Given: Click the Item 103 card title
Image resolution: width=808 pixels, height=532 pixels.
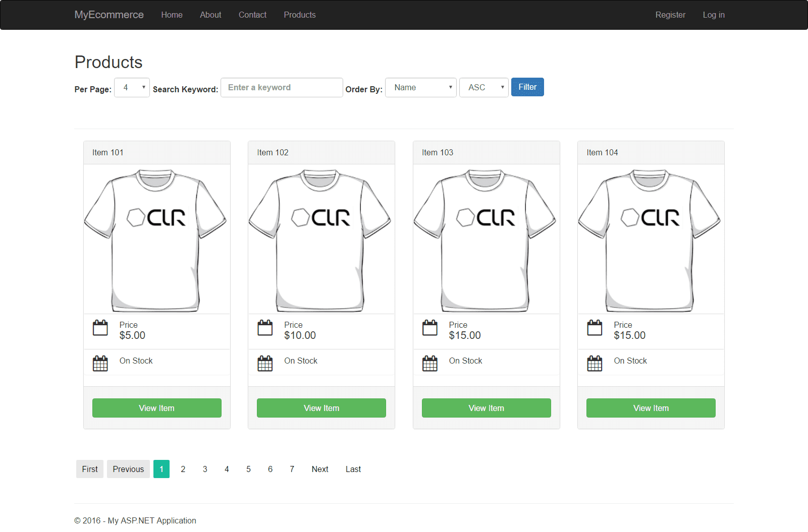Looking at the screenshot, I should coord(438,152).
